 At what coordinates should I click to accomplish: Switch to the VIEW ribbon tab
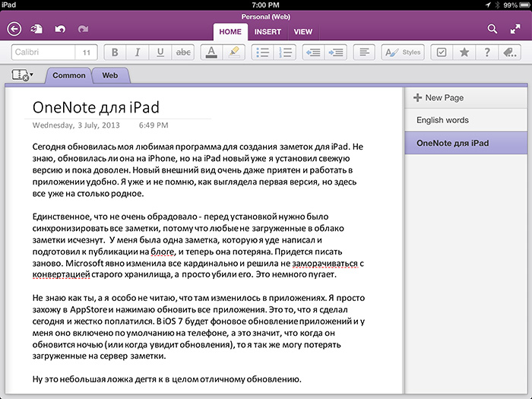[302, 32]
